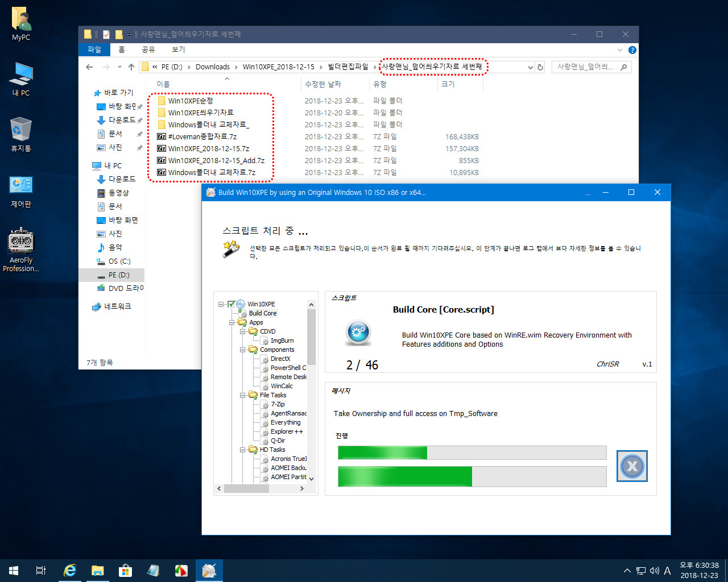Viewport: 728px width, 582px height.
Task: Click the refresh icon by the address bar
Action: pos(540,67)
